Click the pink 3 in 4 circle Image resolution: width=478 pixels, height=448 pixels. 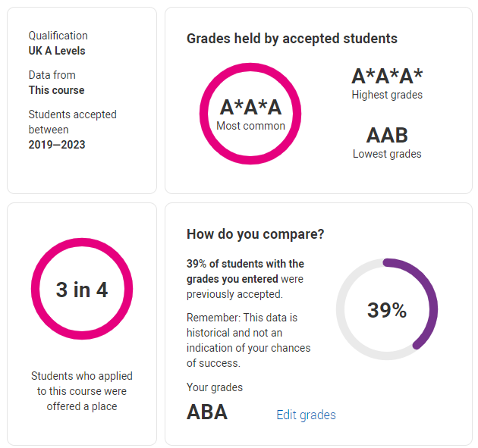pos(82,289)
